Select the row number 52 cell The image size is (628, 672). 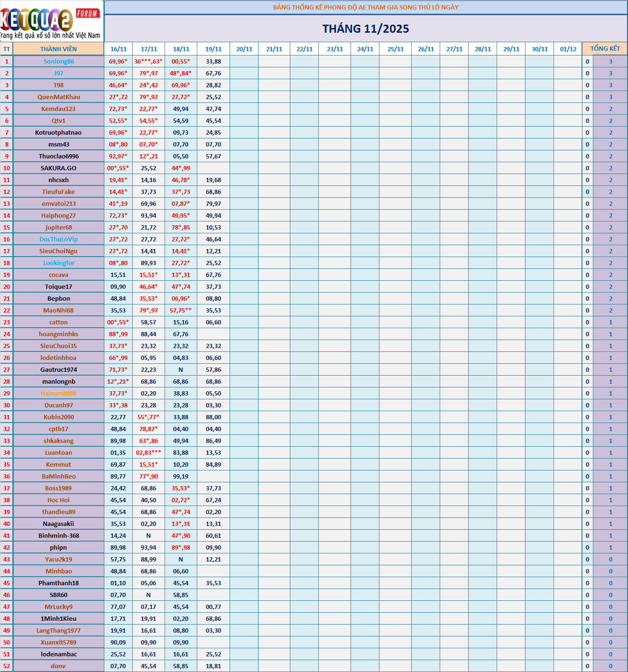(7, 666)
